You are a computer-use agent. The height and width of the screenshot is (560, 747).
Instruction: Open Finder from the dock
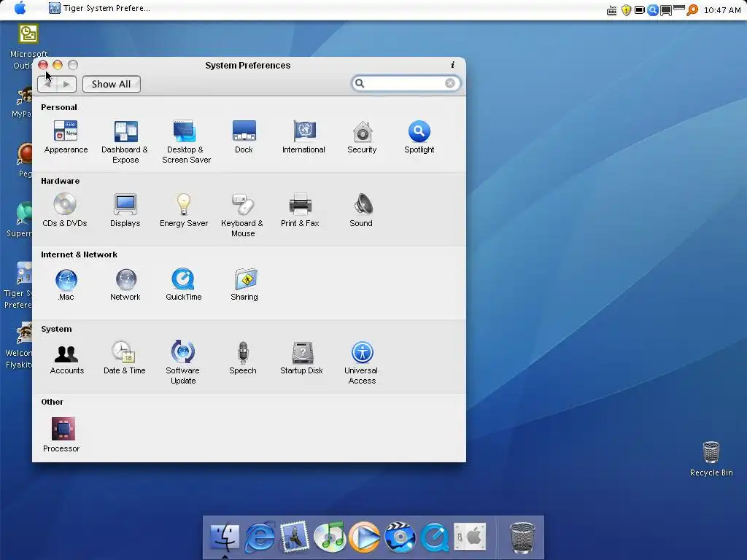[x=225, y=537]
